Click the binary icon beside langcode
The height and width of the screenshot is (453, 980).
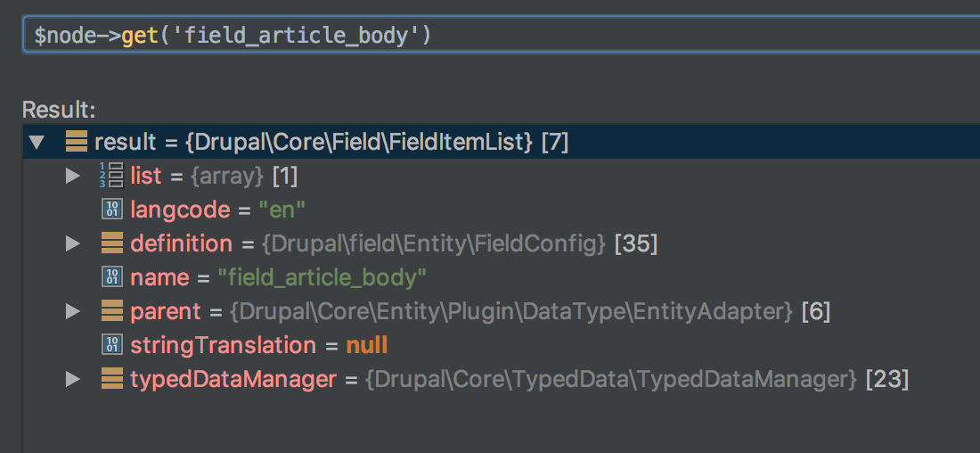click(112, 210)
